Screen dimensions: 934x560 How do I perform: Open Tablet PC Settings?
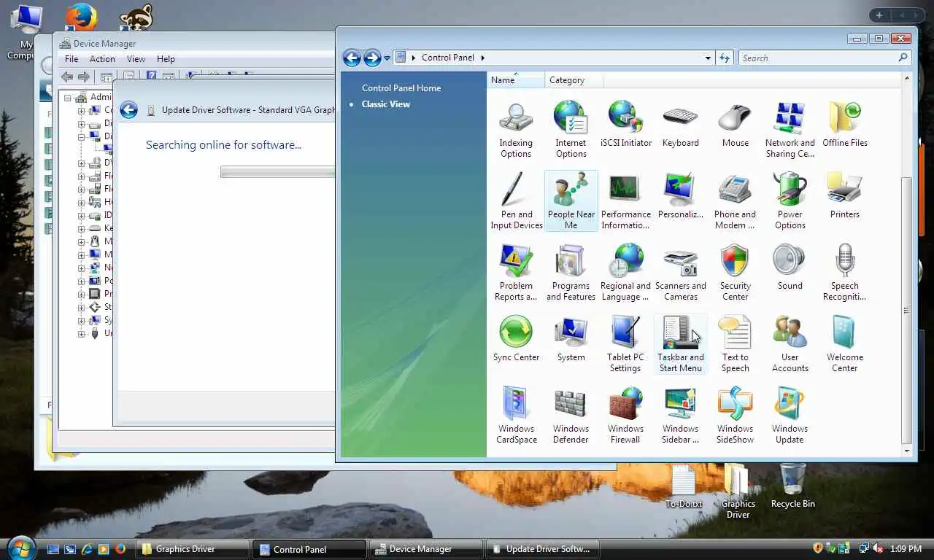[x=625, y=344]
